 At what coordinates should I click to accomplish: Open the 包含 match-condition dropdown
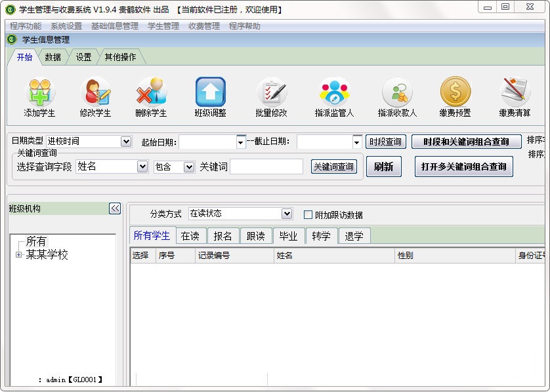tap(189, 167)
